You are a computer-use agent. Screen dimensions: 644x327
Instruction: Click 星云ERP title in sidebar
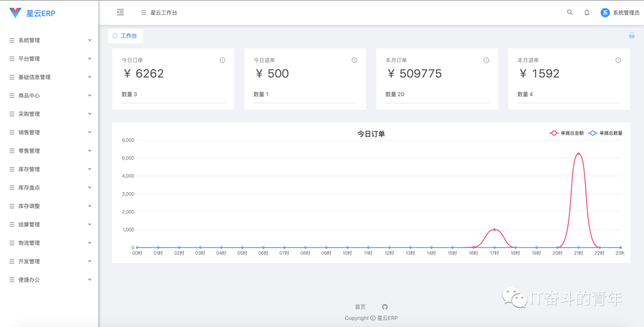(41, 13)
